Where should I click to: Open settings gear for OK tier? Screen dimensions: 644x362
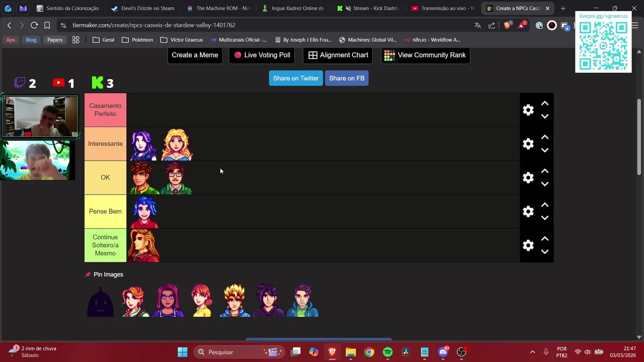(528, 177)
